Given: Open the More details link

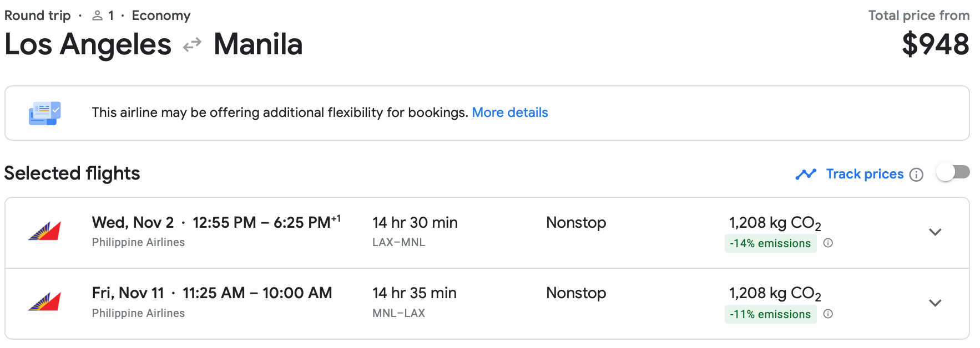Looking at the screenshot, I should coord(509,112).
